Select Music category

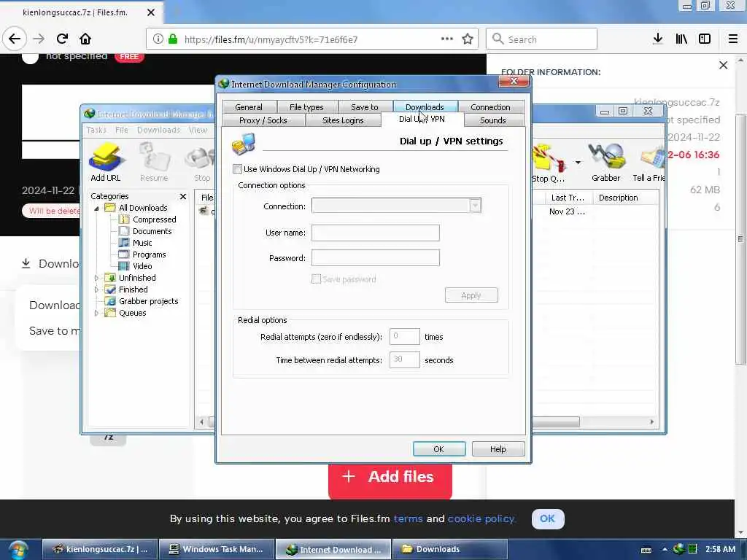(x=142, y=243)
